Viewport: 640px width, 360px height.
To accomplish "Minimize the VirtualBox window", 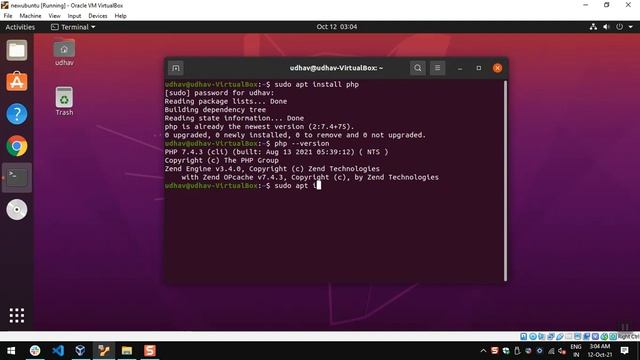I will [x=586, y=5].
